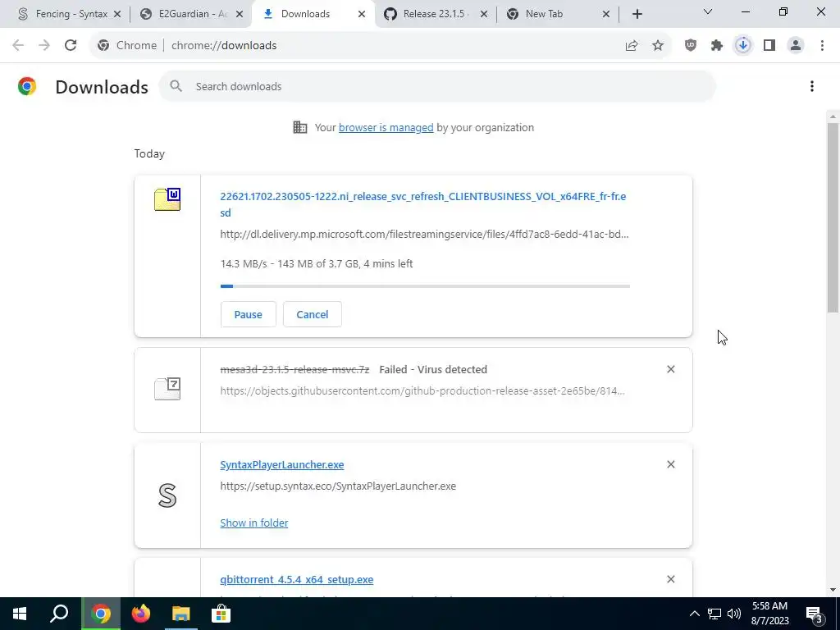Open the 22621.1702 esd file link
Image resolution: width=840 pixels, height=630 pixels.
point(423,204)
